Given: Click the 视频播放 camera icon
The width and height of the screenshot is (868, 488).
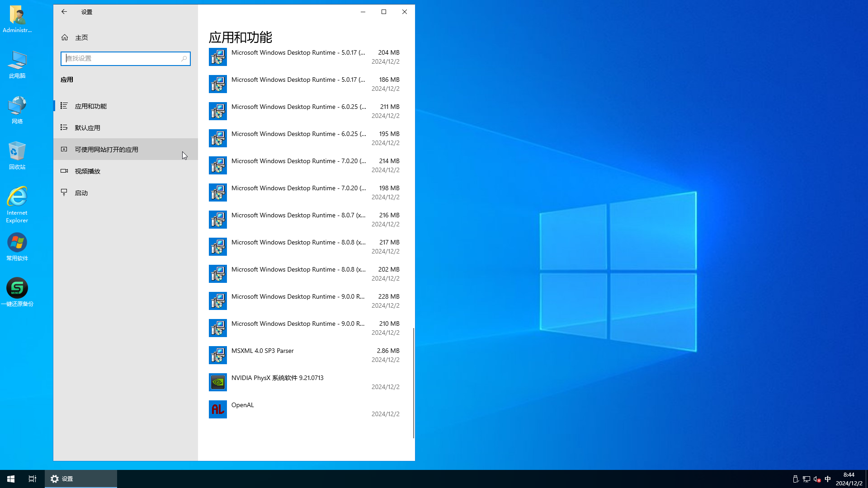Looking at the screenshot, I should (64, 171).
